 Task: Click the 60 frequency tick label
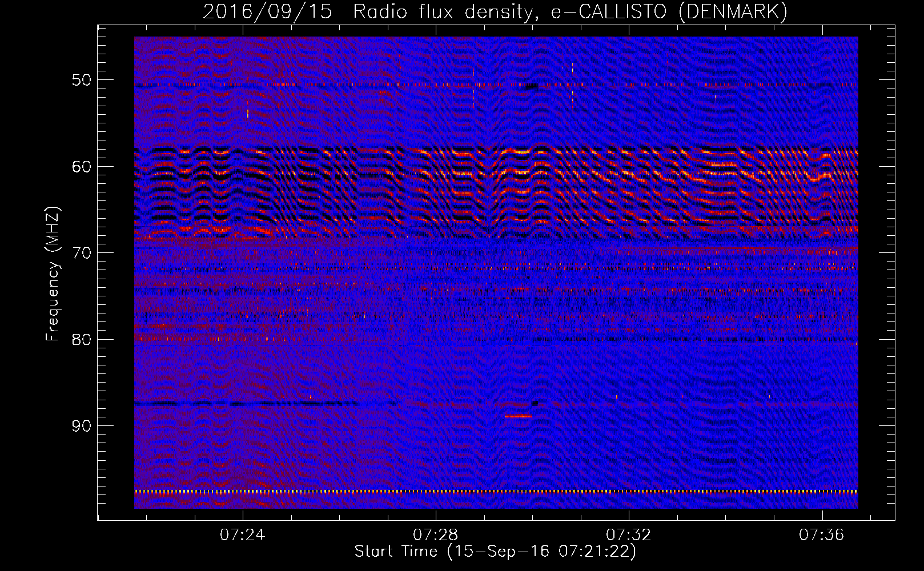tap(82, 167)
